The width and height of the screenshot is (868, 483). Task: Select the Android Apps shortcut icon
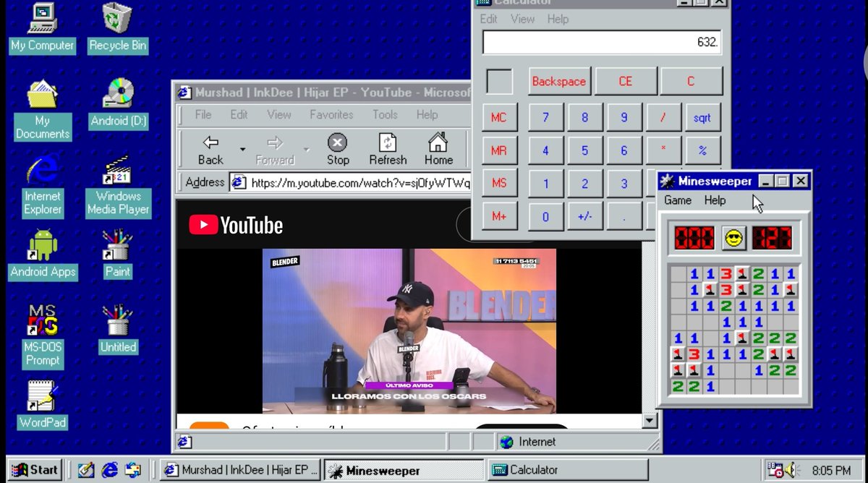tap(43, 255)
